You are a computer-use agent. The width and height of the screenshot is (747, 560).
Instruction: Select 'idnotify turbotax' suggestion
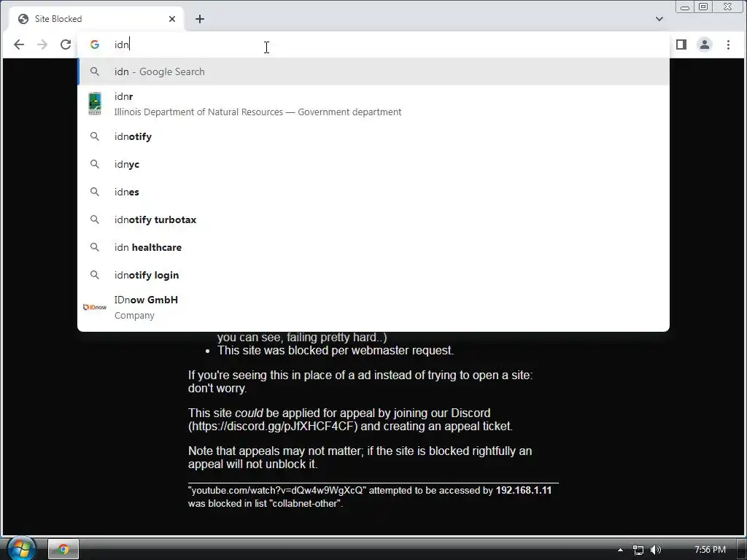point(373,219)
